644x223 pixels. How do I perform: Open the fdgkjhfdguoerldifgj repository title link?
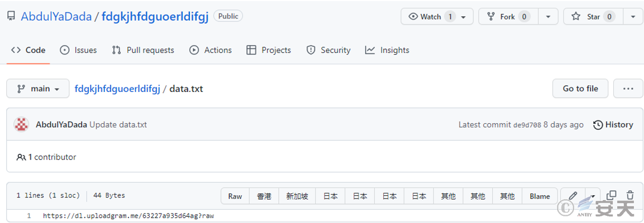tap(155, 17)
